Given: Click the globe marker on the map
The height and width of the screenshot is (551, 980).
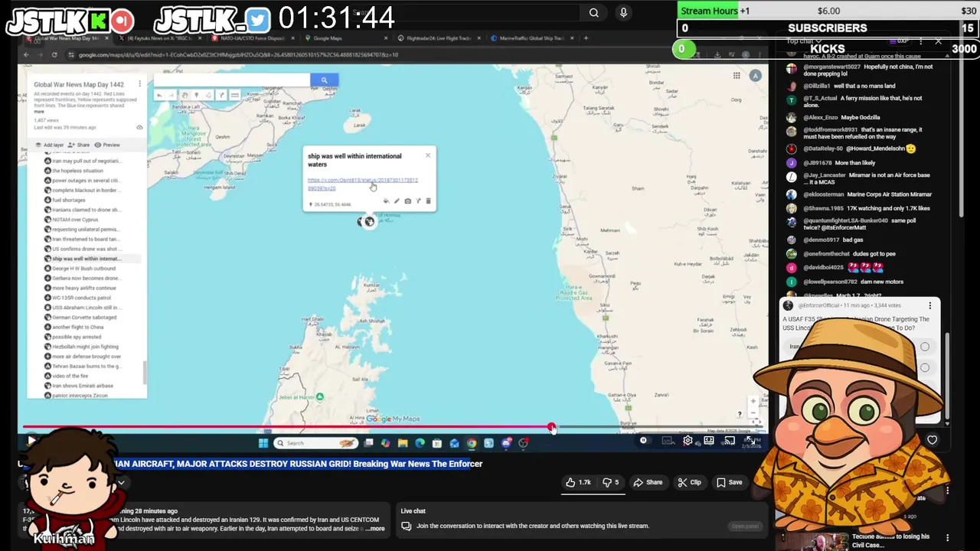Looking at the screenshot, I should click(x=369, y=222).
